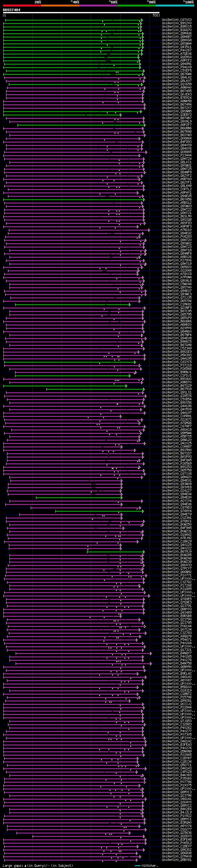Select the UniRef100_Q39576 entry
The image size is (197, 868).
[177, 396]
